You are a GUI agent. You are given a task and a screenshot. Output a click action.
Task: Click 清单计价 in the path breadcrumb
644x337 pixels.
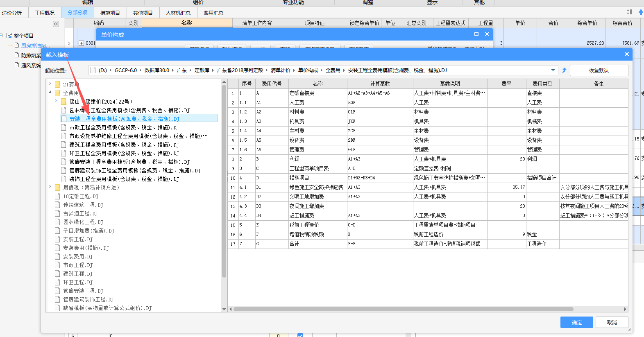pos(281,70)
